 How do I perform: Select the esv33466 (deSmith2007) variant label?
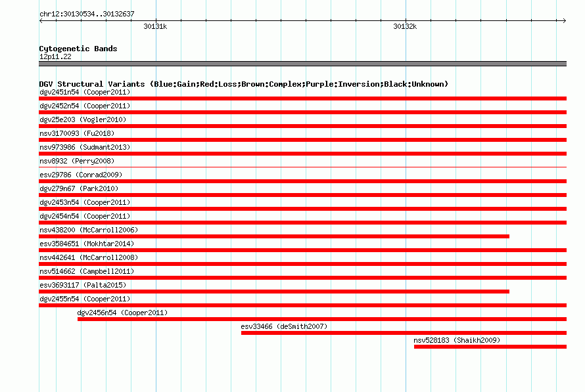tap(284, 326)
